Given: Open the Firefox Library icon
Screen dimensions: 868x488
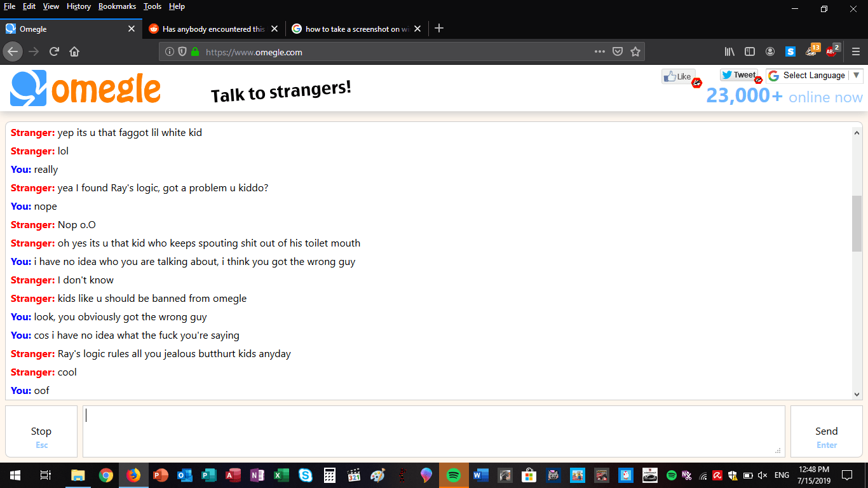Looking at the screenshot, I should pos(729,51).
